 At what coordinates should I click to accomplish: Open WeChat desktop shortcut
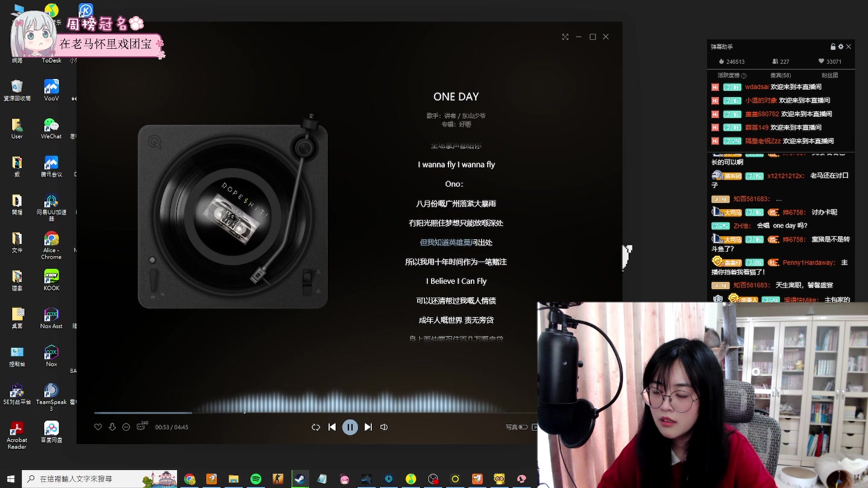[51, 128]
